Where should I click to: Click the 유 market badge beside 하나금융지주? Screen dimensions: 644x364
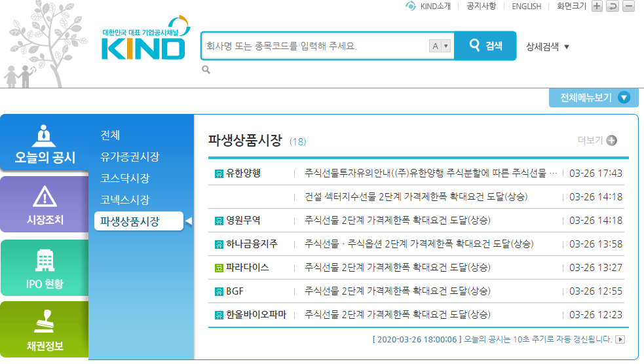219,245
